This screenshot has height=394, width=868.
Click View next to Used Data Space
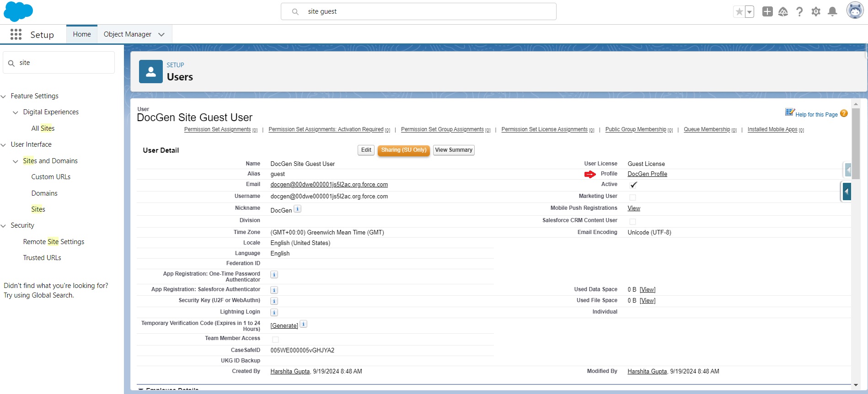pyautogui.click(x=648, y=290)
